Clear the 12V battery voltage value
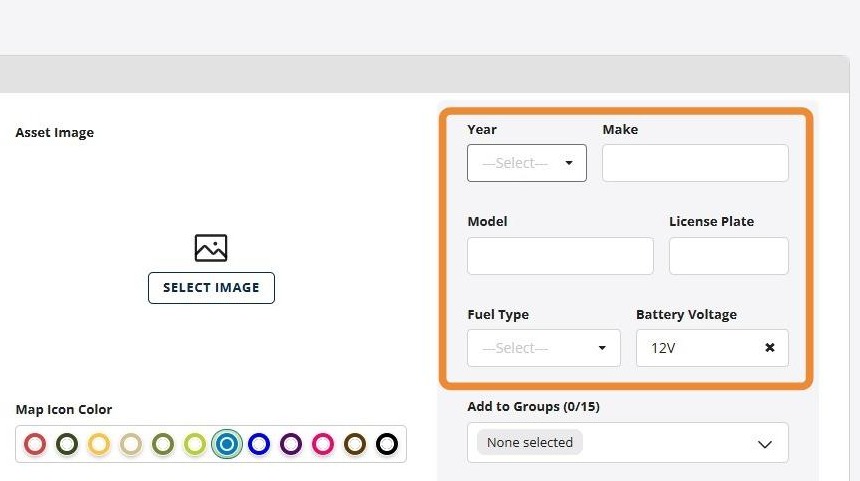Image resolution: width=860 pixels, height=481 pixels. pos(770,347)
